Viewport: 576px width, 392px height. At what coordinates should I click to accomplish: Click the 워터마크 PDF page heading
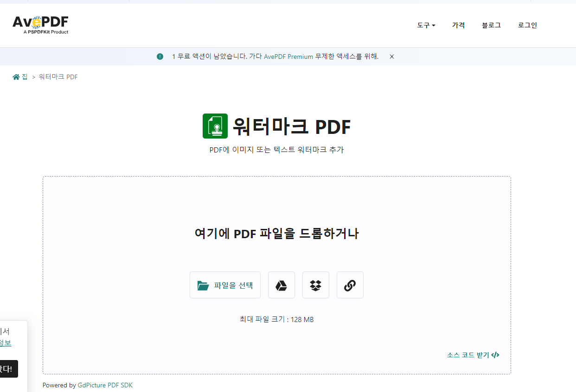(x=291, y=126)
